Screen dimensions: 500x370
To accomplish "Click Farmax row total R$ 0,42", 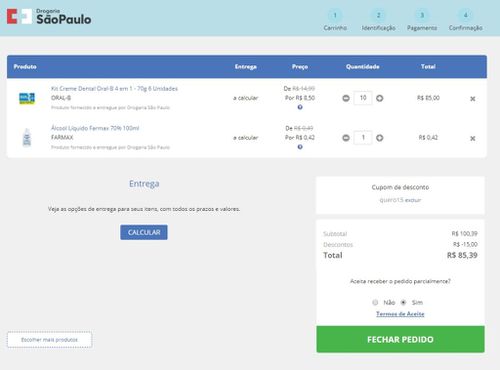I will [x=428, y=138].
